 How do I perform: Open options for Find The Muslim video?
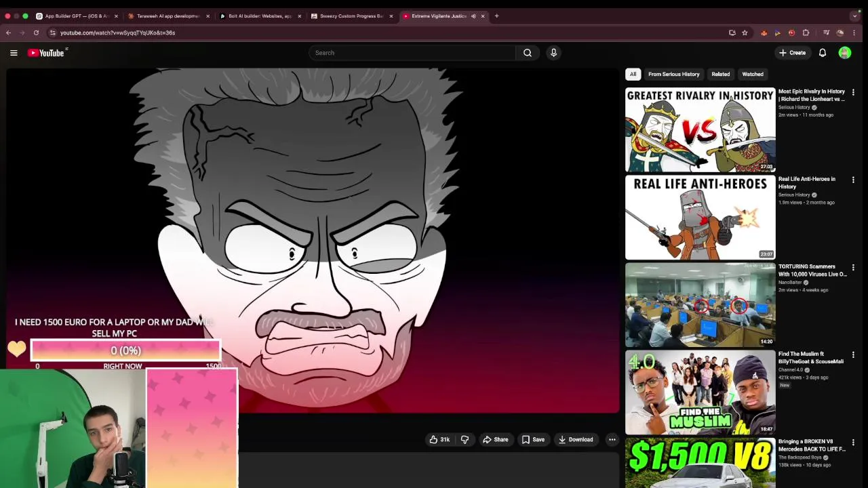[x=853, y=354]
